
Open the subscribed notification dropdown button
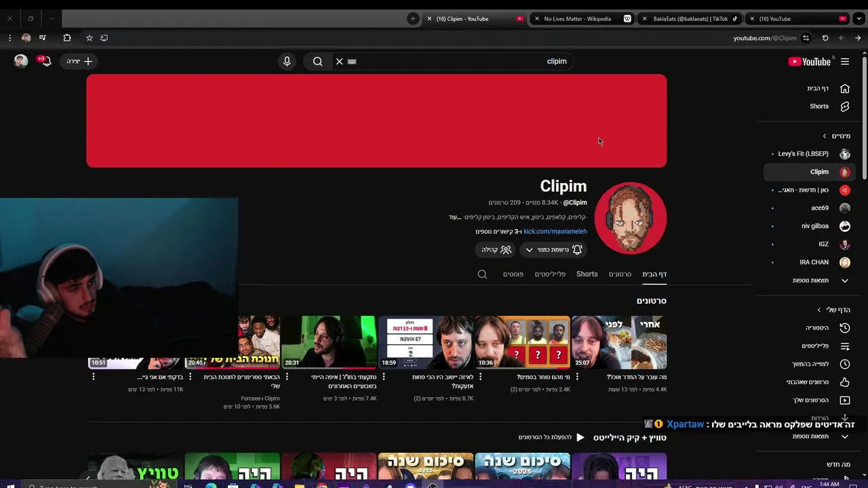click(553, 250)
